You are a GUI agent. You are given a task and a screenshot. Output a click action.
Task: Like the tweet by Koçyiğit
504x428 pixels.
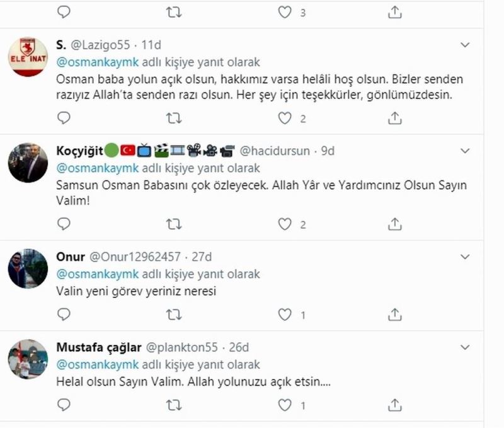pyautogui.click(x=285, y=224)
